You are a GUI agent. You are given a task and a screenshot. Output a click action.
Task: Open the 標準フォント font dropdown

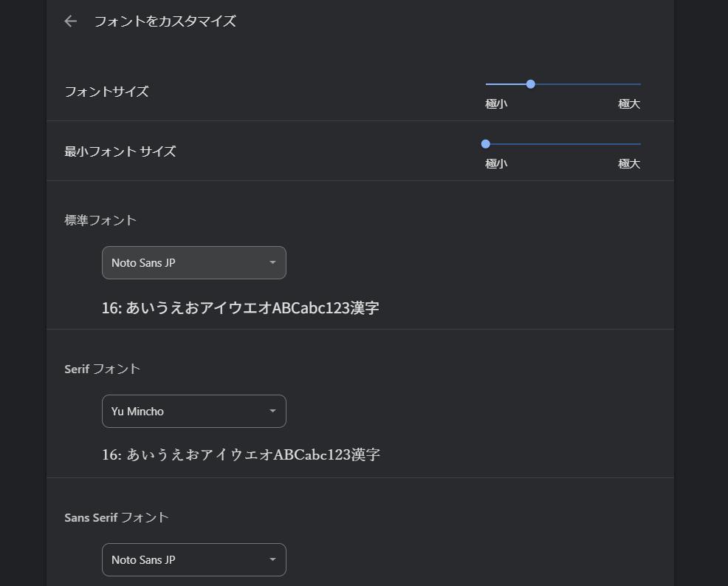coord(193,262)
